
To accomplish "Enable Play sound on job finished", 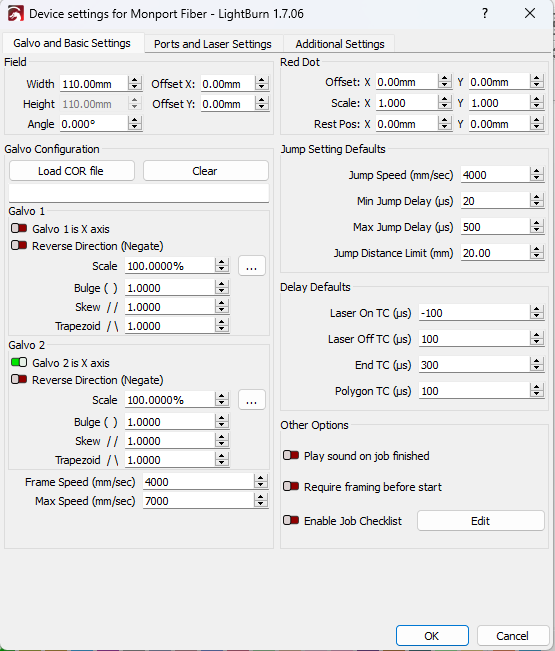I will coord(291,456).
